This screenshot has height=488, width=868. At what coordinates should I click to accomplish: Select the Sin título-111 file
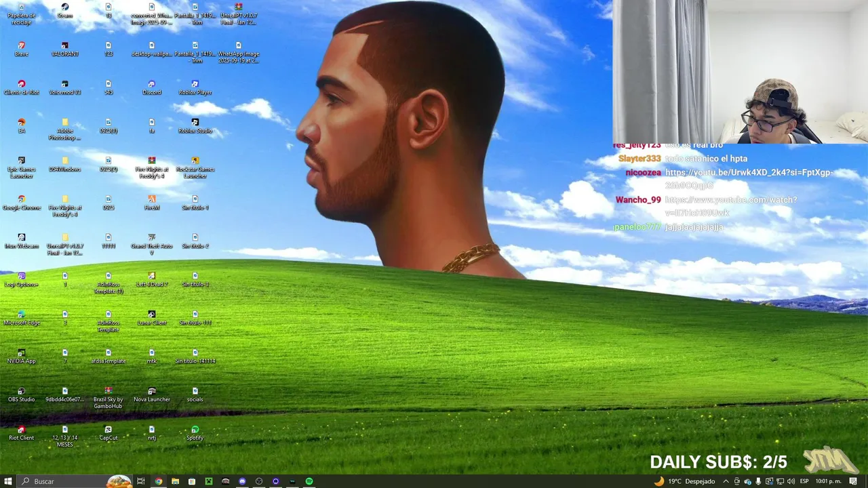click(195, 319)
